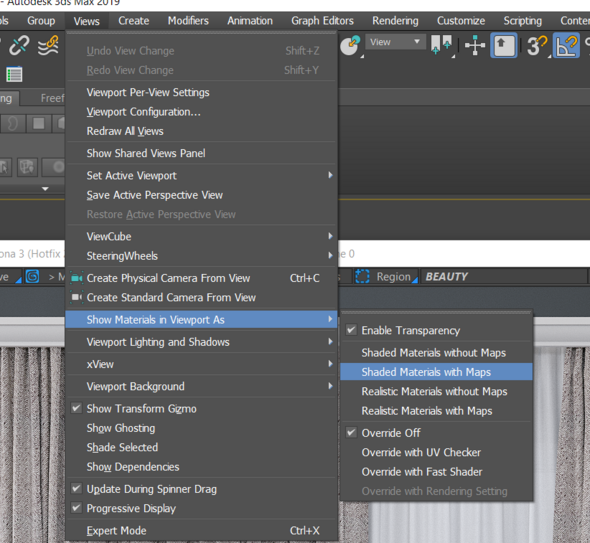Choose Show Shared Views Panel

click(201, 153)
